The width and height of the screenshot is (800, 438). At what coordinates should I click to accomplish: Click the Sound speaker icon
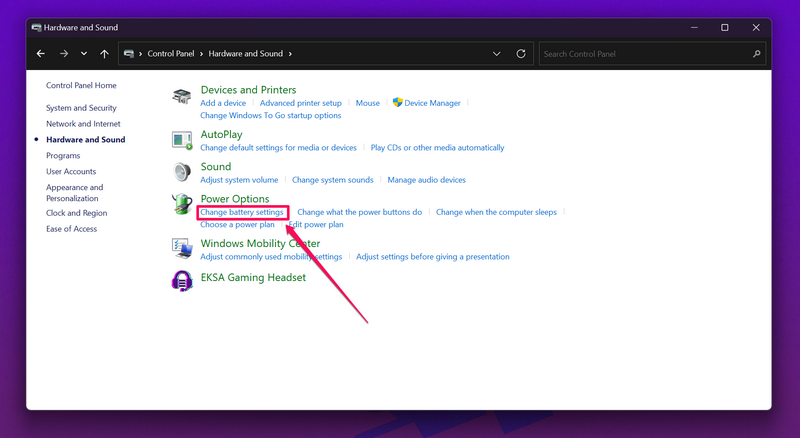[x=182, y=172]
